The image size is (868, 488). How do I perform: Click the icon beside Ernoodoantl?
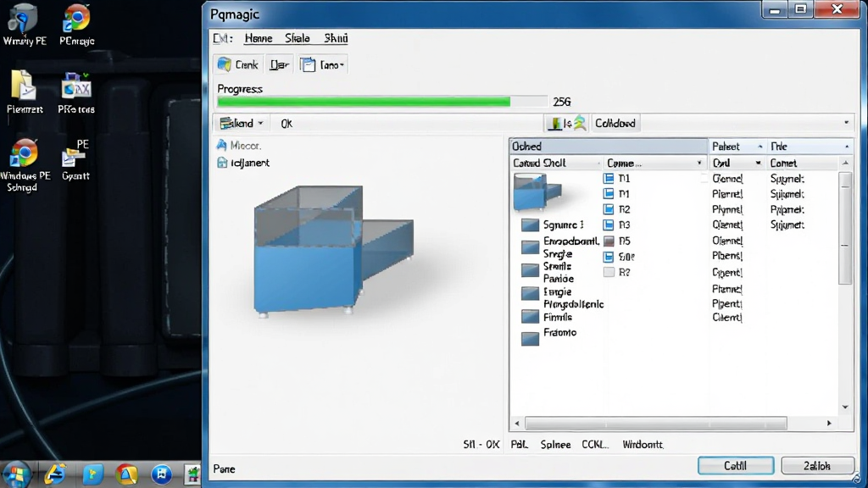530,247
